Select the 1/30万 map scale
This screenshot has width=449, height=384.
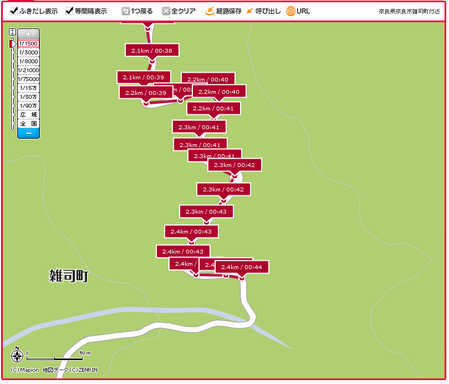(x=28, y=97)
